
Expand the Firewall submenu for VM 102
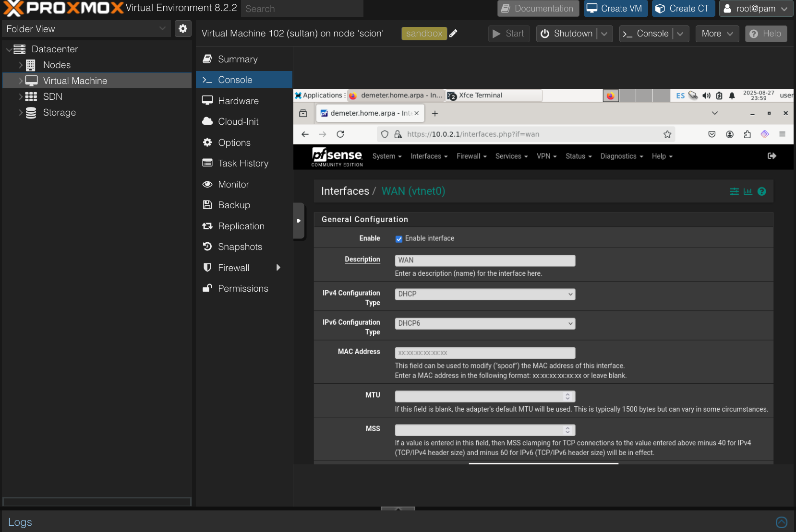tap(278, 268)
